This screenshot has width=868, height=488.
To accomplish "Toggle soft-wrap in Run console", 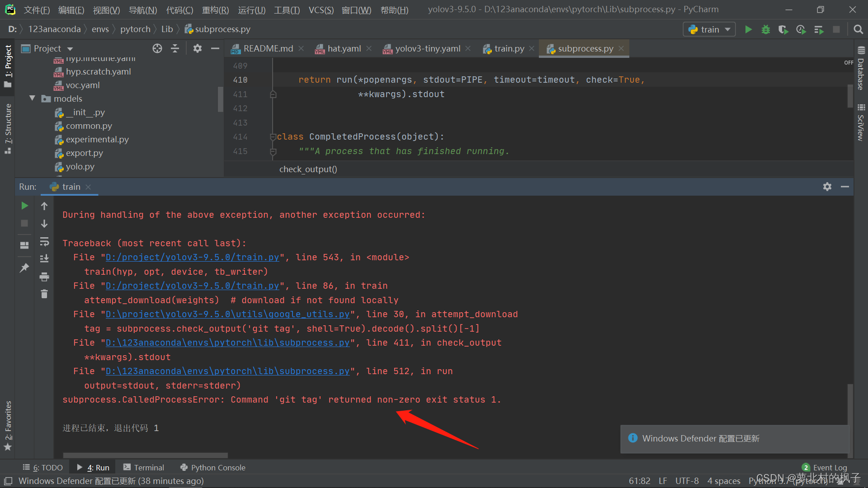I will click(44, 242).
